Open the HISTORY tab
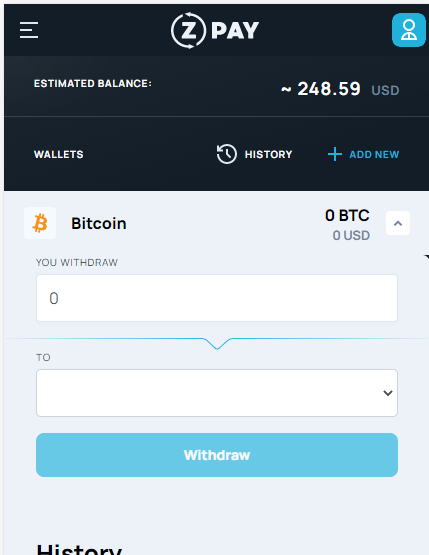This screenshot has height=555, width=429. (x=268, y=154)
